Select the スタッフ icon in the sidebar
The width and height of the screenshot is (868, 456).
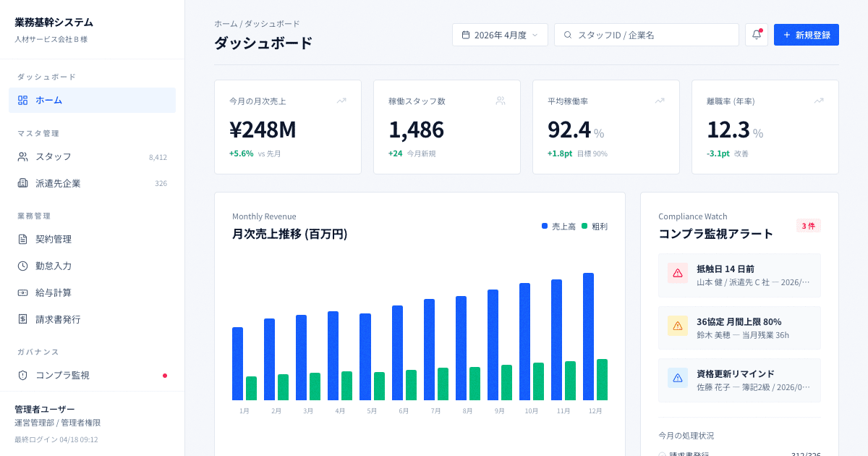coord(23,156)
